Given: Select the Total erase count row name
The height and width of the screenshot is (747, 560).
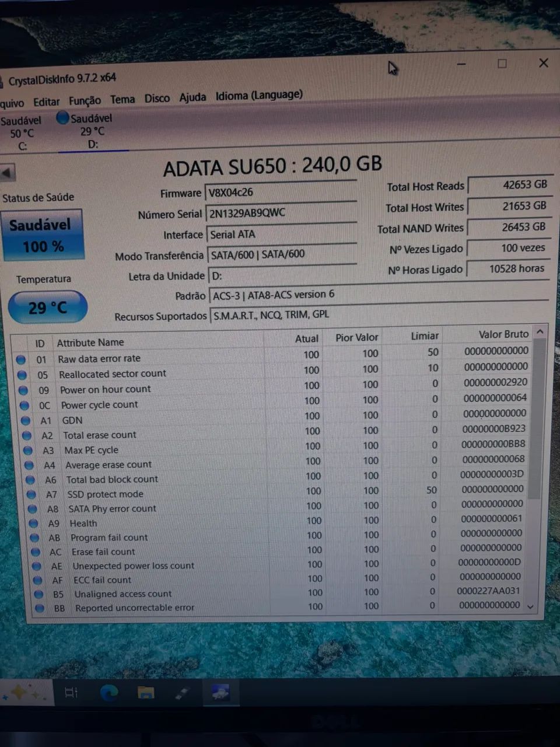Looking at the screenshot, I should (x=100, y=435).
